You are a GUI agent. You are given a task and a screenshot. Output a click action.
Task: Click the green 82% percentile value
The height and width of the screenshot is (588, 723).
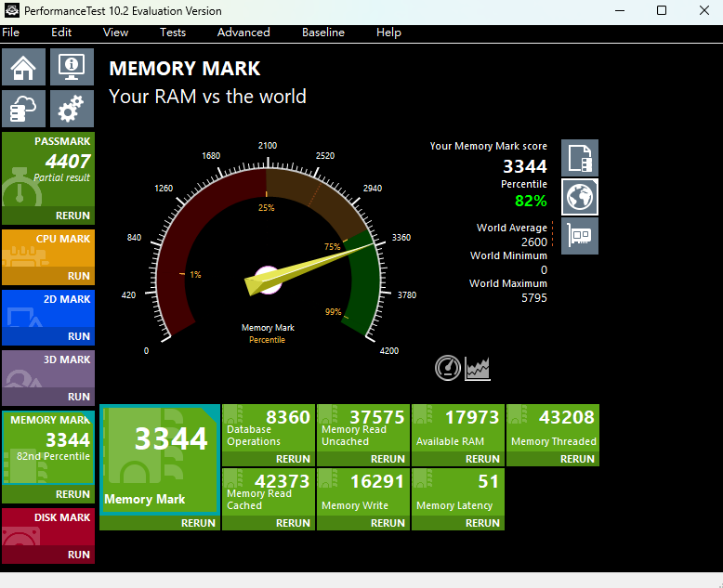click(531, 201)
